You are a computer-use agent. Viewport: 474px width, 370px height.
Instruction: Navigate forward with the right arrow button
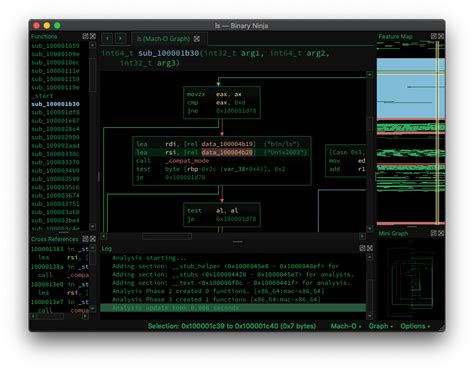[x=121, y=39]
